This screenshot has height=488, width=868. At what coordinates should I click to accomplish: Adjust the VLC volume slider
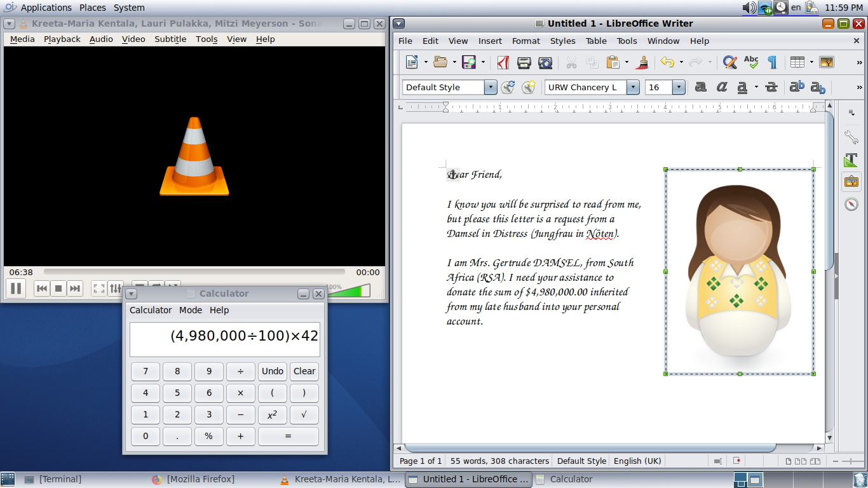click(349, 290)
